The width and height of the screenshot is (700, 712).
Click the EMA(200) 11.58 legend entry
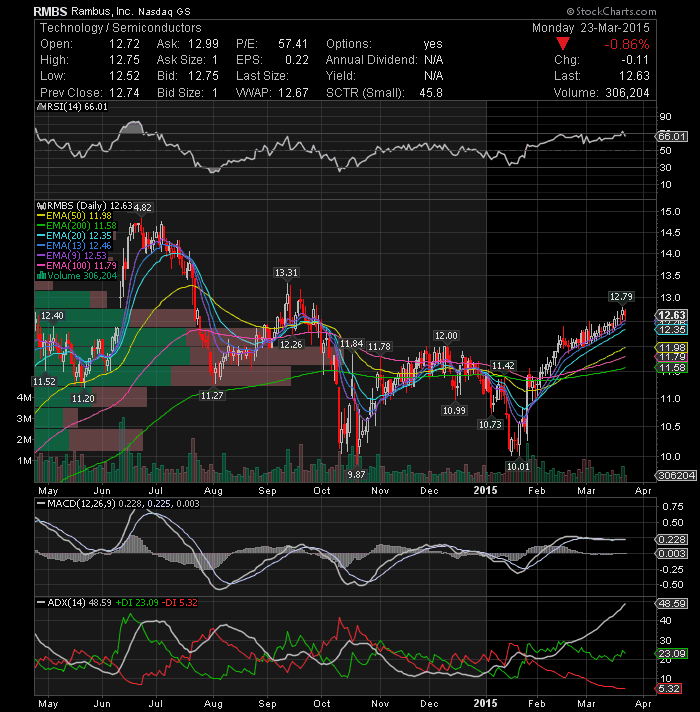pos(77,226)
